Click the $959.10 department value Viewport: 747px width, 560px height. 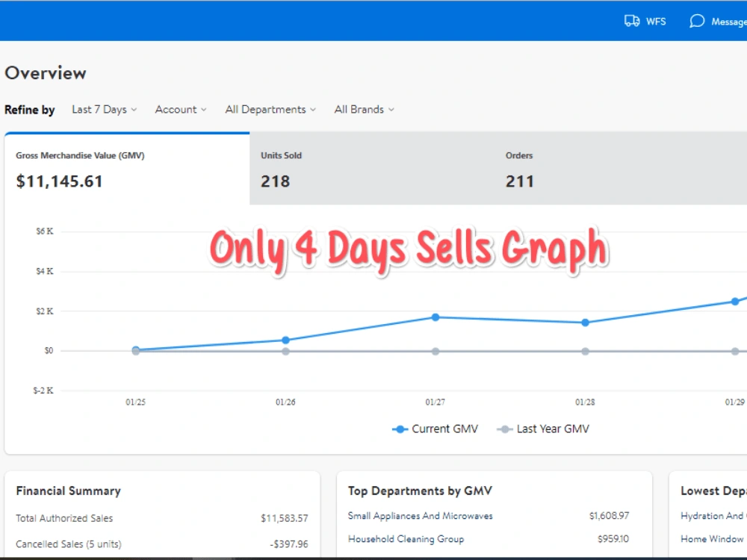tap(613, 538)
